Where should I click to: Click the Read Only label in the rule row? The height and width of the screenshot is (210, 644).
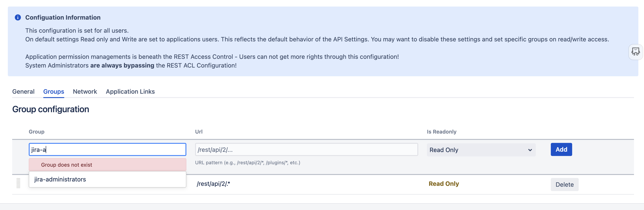coord(443,184)
